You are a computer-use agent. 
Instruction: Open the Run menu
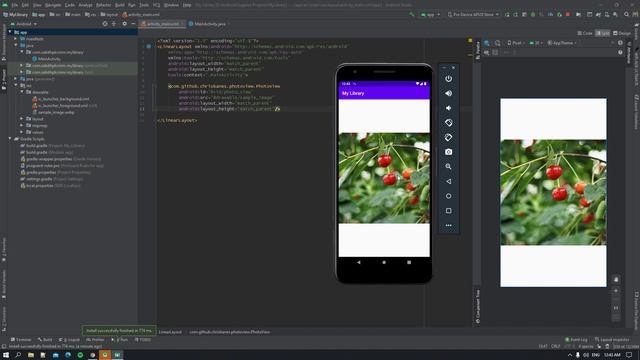[131, 5]
